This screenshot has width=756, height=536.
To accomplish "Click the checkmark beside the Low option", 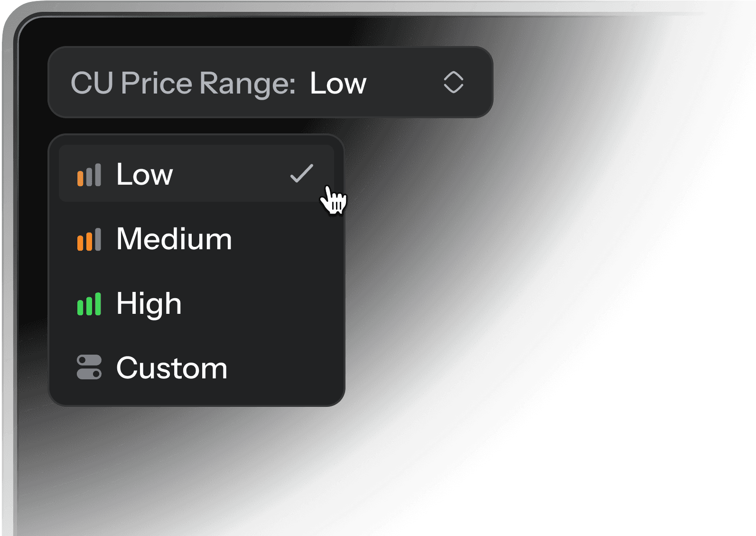I will 301,174.
